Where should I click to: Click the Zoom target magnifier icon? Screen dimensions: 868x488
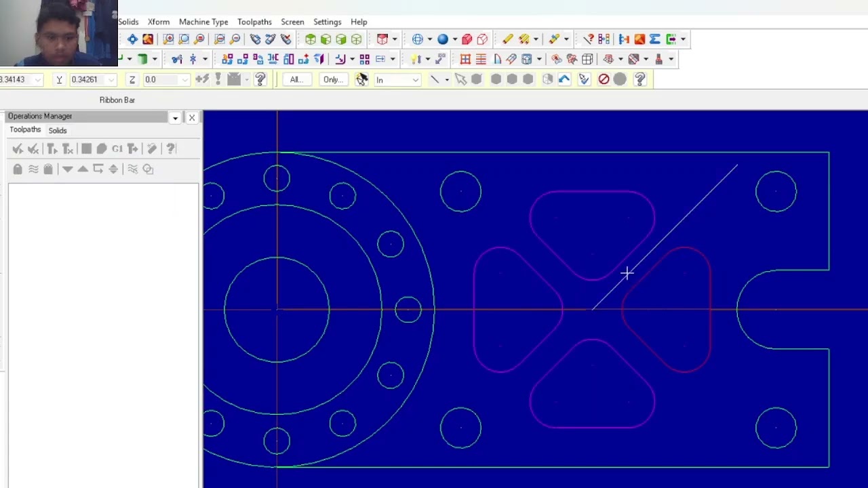pos(184,39)
